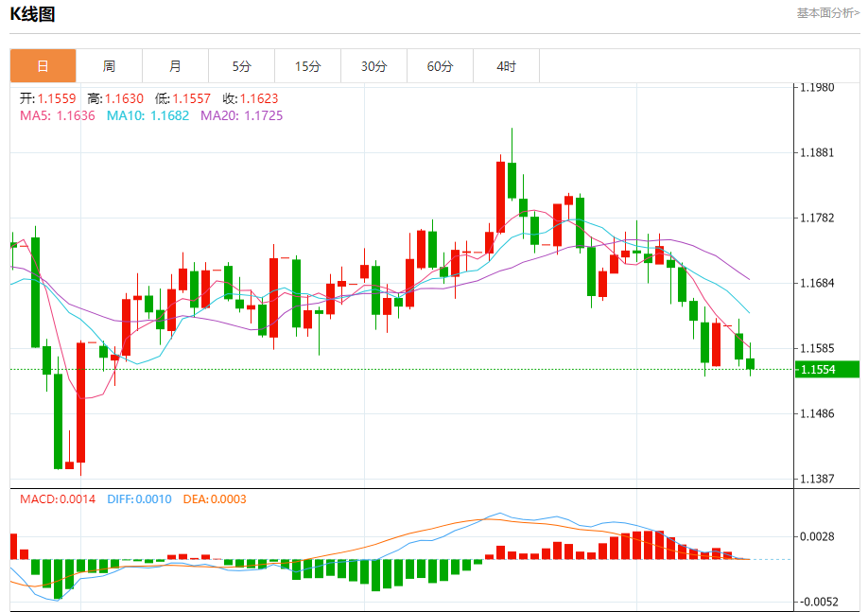Click the tallest red candlestick at the chart peak

(x=500, y=197)
